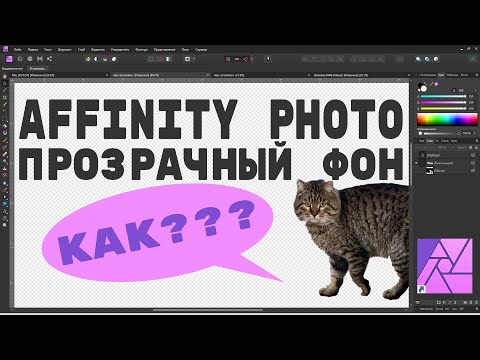Switch to the Liquify persona
This screenshot has width=480, height=360.
pyautogui.click(x=20, y=59)
